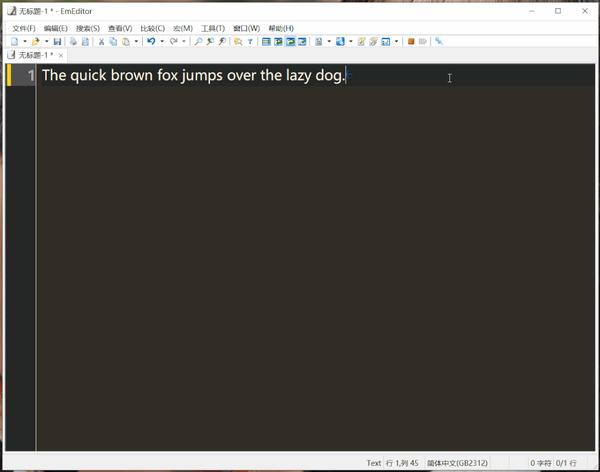Viewport: 600px width, 472px height.
Task: Open the 宏(M) menu
Action: pos(183,28)
